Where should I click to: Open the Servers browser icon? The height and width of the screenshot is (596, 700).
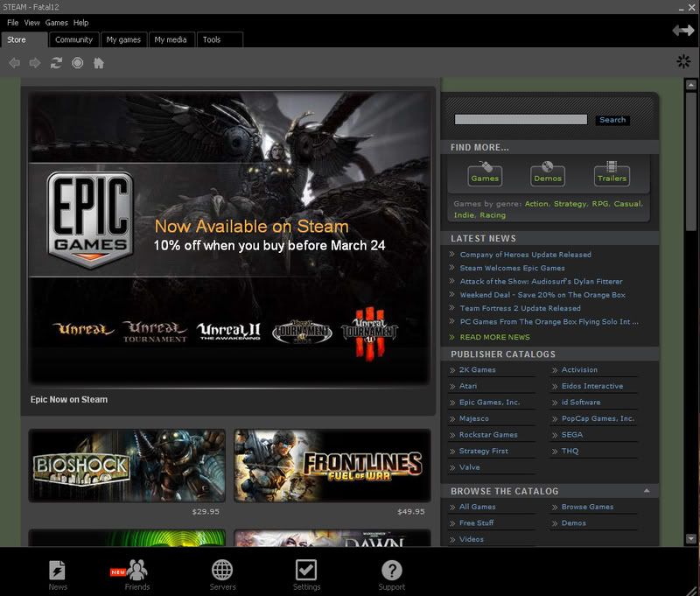(x=223, y=570)
